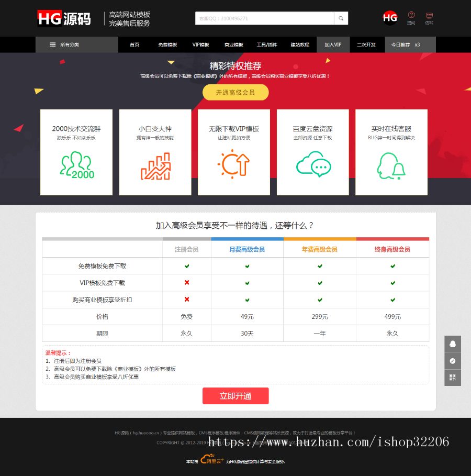Open the QQ customer service icon in right sidebar
The width and height of the screenshot is (471, 476).
(453, 344)
